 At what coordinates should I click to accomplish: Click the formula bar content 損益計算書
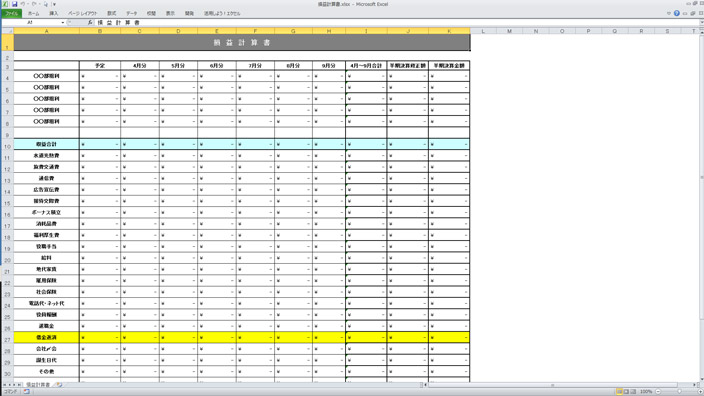(x=119, y=22)
